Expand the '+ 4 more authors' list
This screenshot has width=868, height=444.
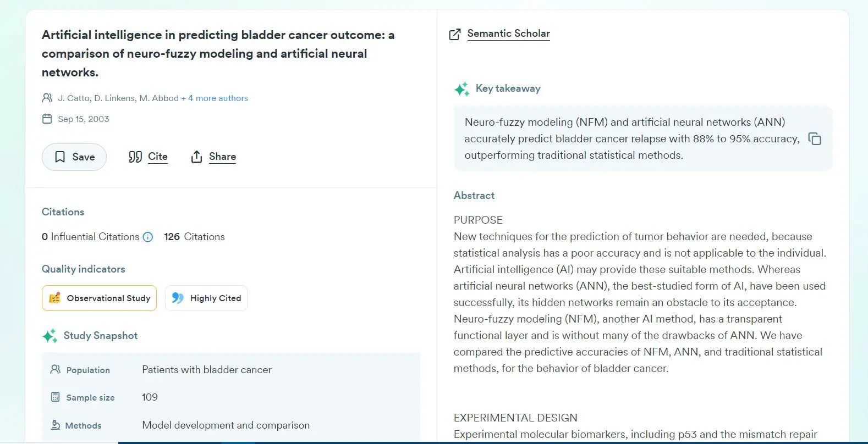(x=215, y=98)
